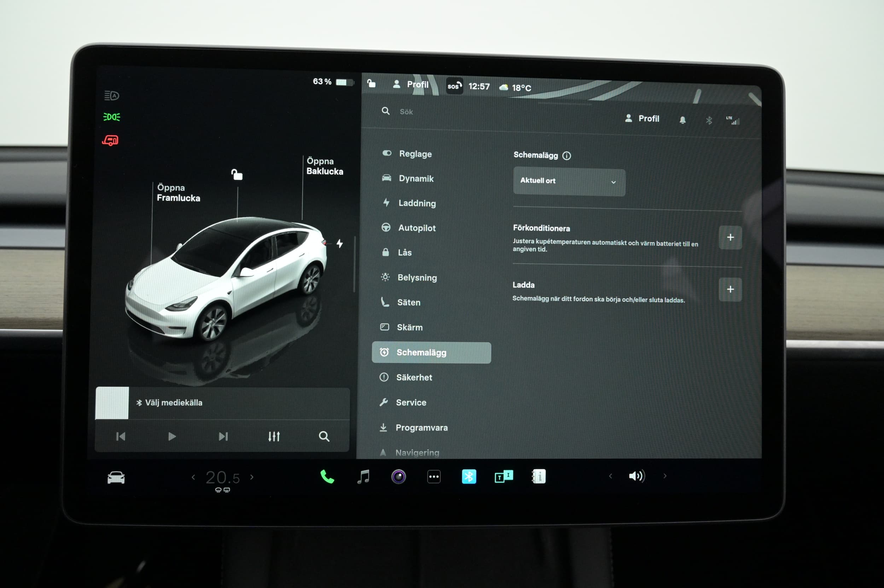Open the Laddning settings menu

pos(417,203)
